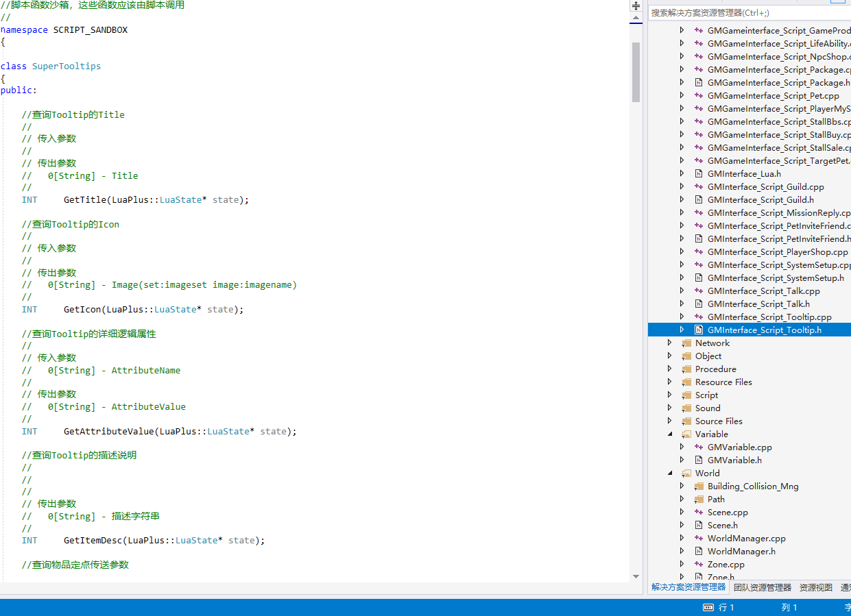Click the editor scrollbar down arrow
Image resolution: width=851 pixels, height=616 pixels.
[x=636, y=577]
